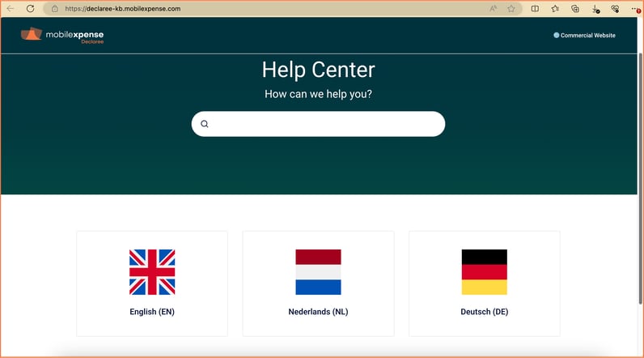This screenshot has width=644, height=358.
Task: Click the Deutsch (DE) label
Action: click(x=484, y=312)
